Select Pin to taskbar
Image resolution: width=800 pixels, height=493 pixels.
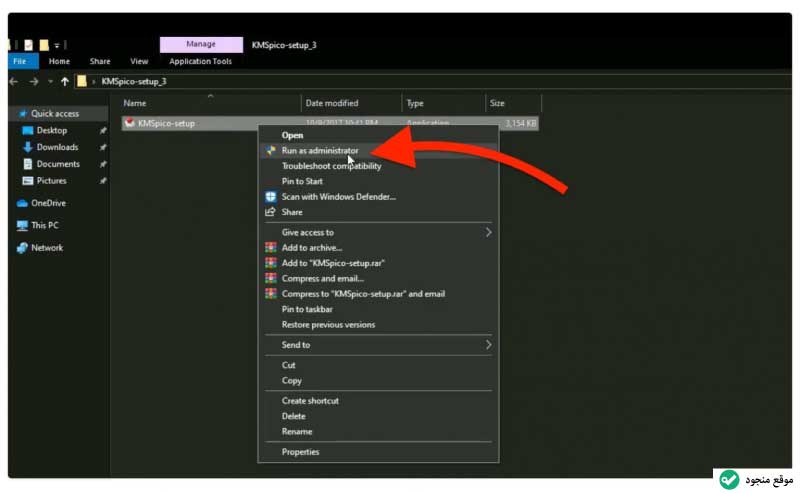pyautogui.click(x=307, y=309)
